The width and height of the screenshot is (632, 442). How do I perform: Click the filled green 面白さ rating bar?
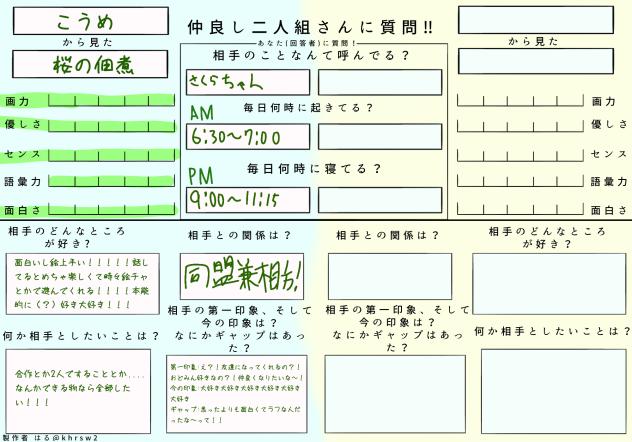pyautogui.click(x=112, y=209)
